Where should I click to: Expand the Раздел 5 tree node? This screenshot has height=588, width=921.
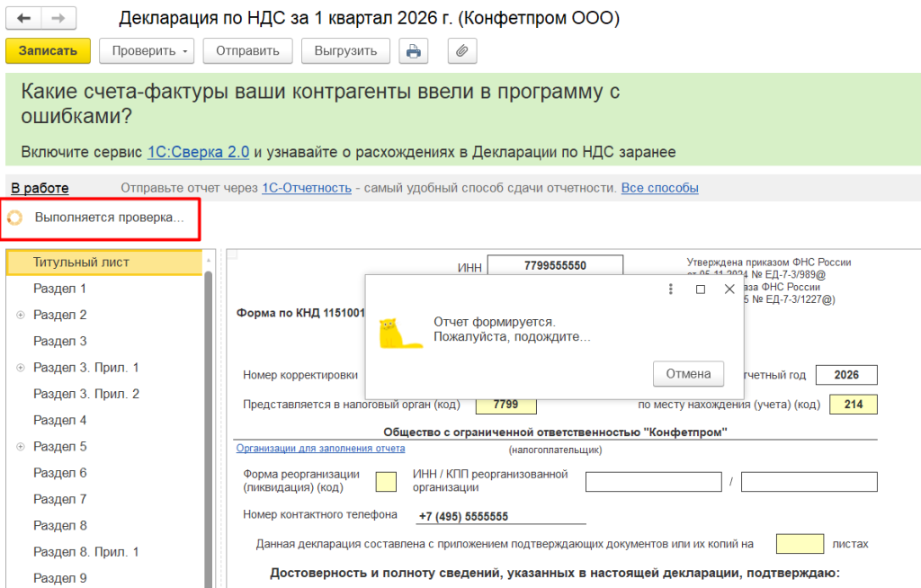20,447
